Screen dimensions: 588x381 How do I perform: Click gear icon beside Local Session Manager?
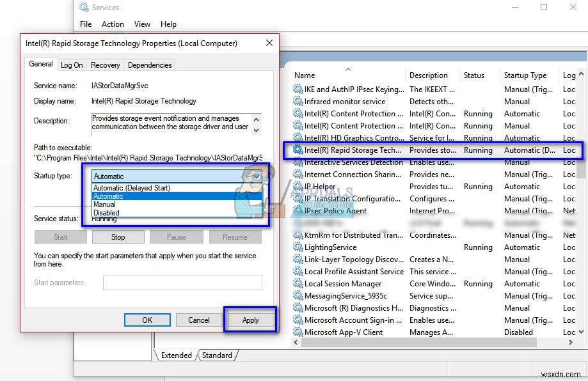click(298, 284)
